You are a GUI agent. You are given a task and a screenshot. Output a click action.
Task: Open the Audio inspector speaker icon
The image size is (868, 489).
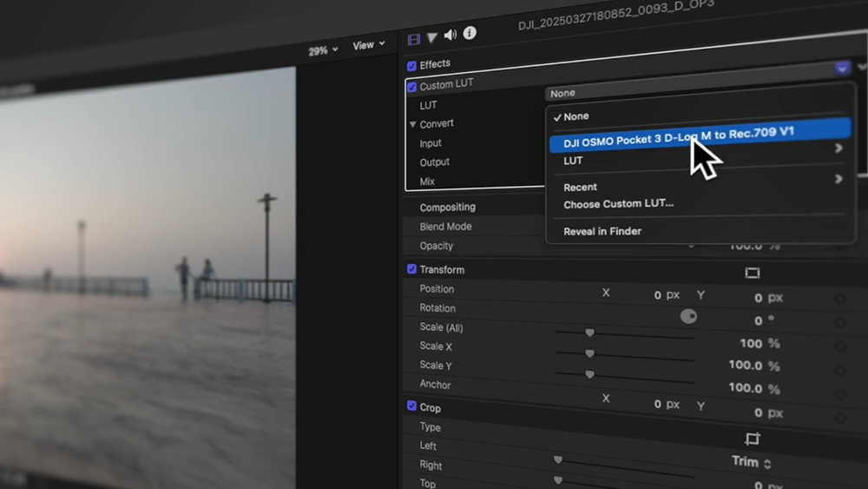click(x=450, y=35)
